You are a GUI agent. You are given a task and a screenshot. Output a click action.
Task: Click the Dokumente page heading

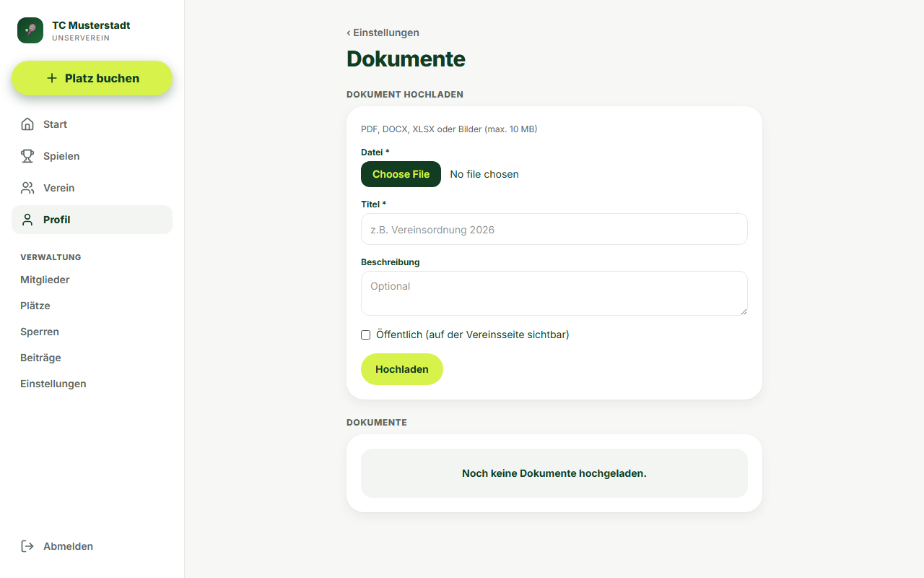(x=406, y=59)
